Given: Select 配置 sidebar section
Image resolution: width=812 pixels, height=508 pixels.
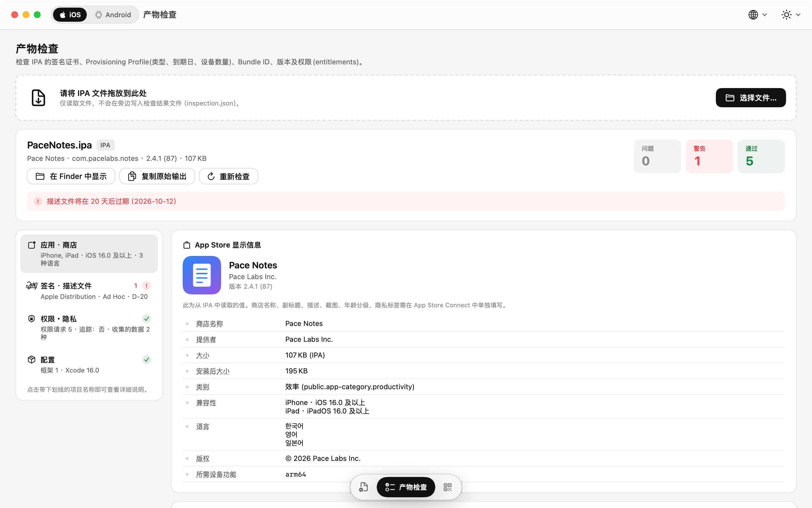Looking at the screenshot, I should 89,365.
